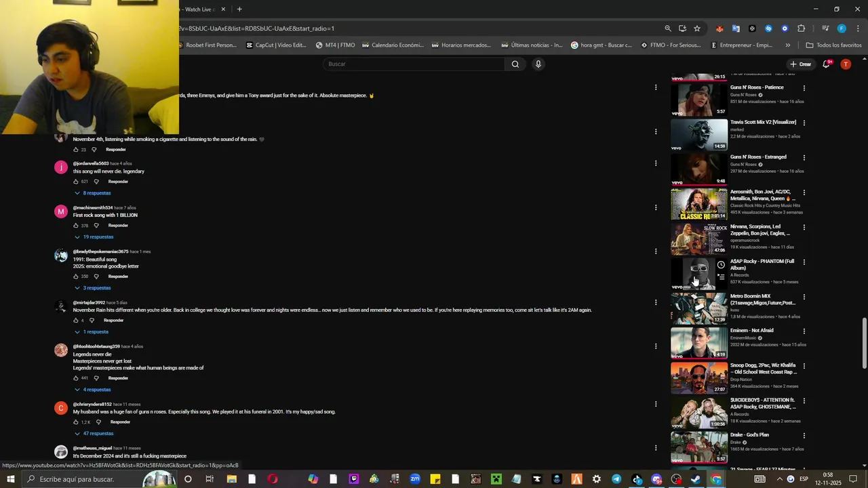Expand 8 respuestas replies
Viewport: 868px width, 488px height.
pos(92,193)
